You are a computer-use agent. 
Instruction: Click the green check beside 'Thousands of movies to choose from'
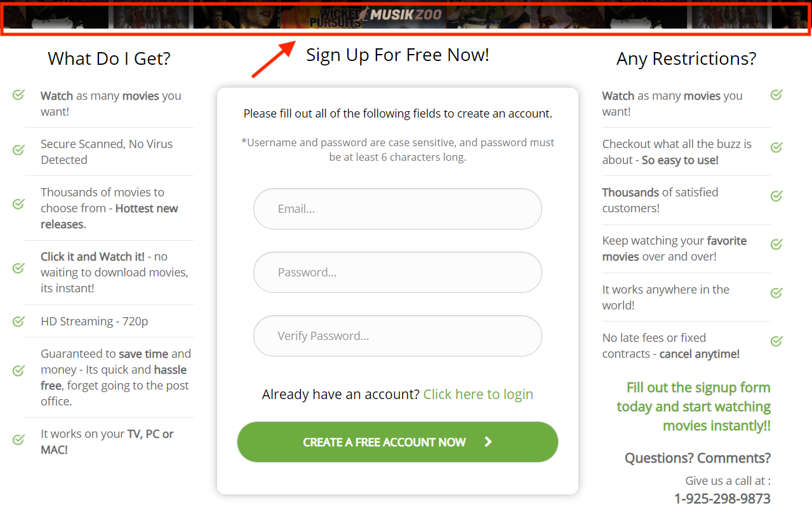point(18,203)
